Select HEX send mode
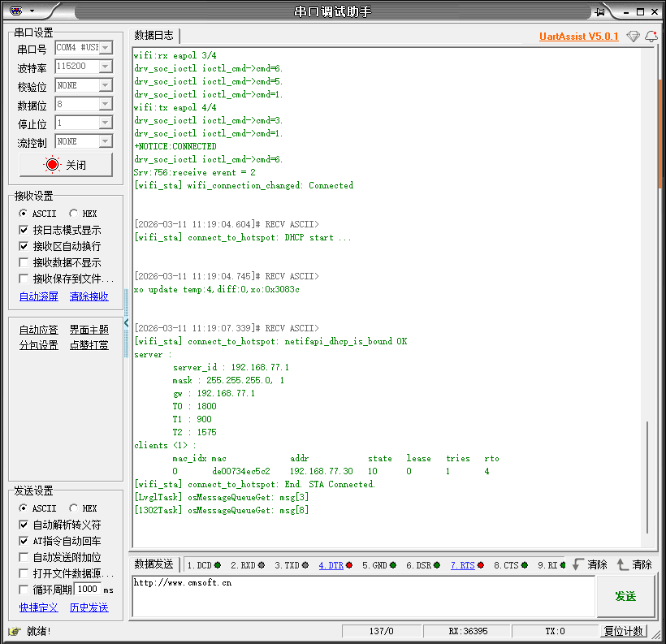 pos(73,508)
